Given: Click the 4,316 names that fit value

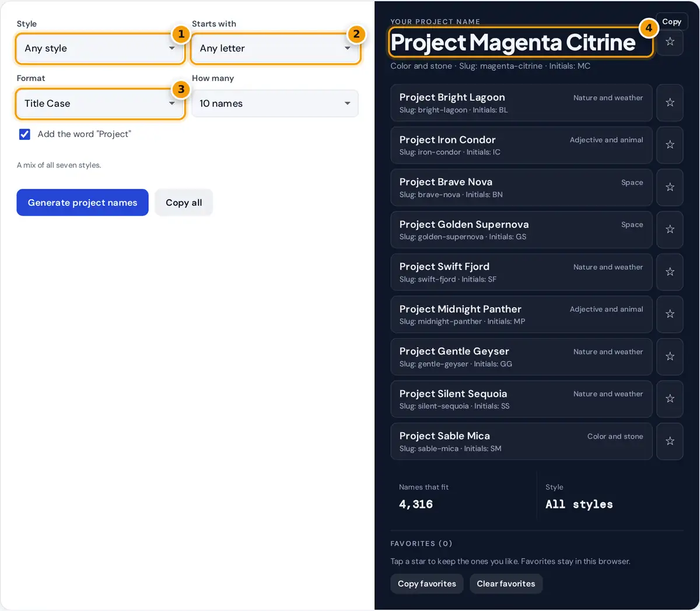Looking at the screenshot, I should click(x=416, y=504).
